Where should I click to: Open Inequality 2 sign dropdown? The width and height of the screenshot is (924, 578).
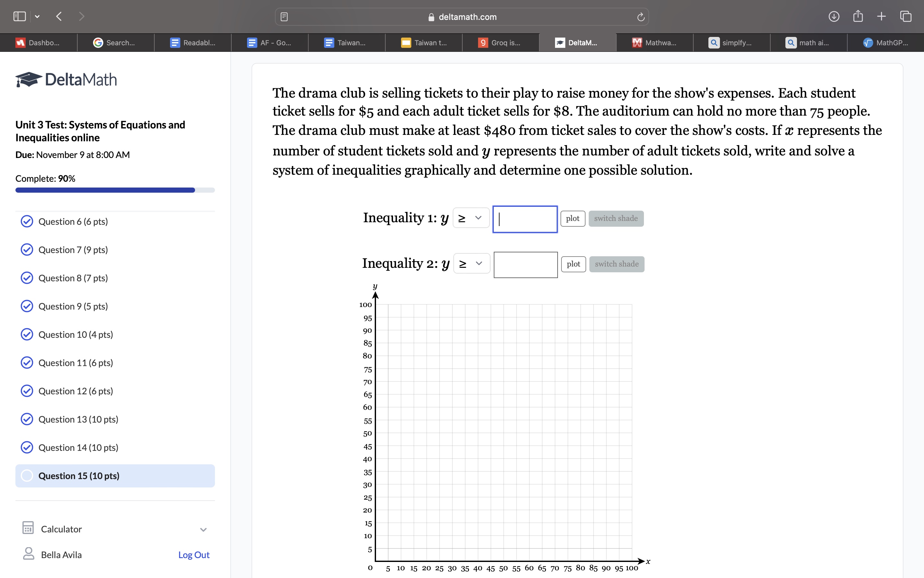click(x=472, y=263)
